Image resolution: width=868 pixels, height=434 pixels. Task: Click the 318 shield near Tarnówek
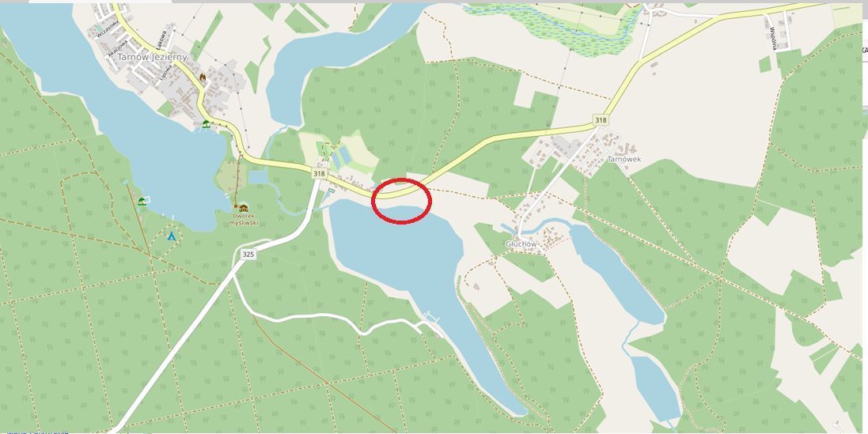click(x=600, y=119)
